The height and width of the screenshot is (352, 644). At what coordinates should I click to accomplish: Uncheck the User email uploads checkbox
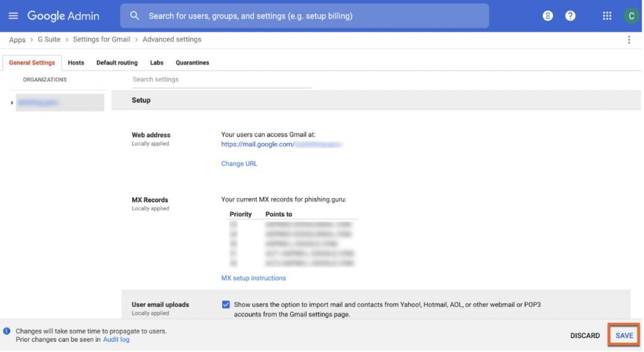tap(226, 305)
